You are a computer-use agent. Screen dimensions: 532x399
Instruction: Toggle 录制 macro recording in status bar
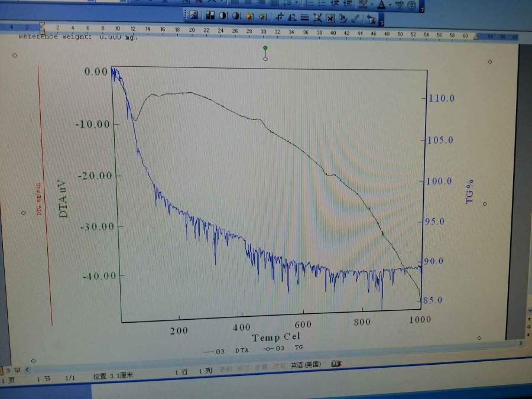click(225, 369)
